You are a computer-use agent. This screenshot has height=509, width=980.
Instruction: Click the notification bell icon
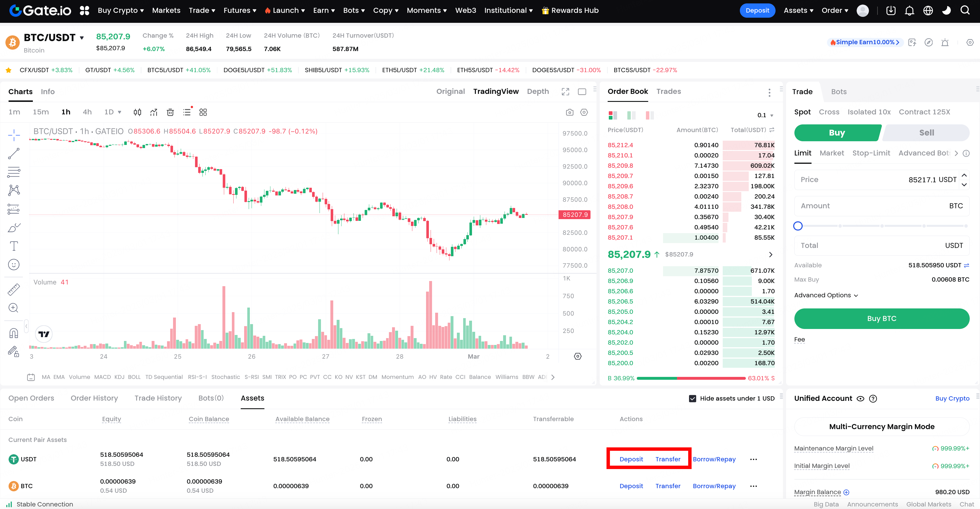point(909,11)
